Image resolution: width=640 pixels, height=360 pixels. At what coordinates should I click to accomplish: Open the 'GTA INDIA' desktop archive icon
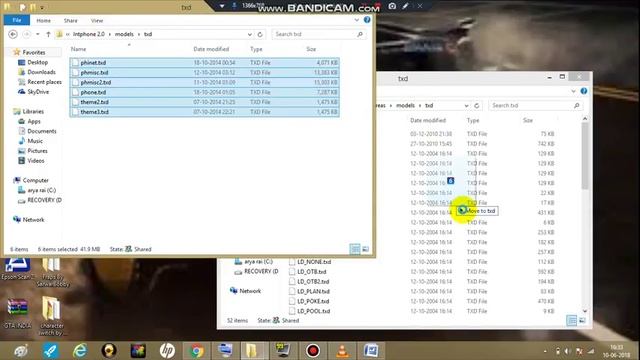tap(17, 313)
